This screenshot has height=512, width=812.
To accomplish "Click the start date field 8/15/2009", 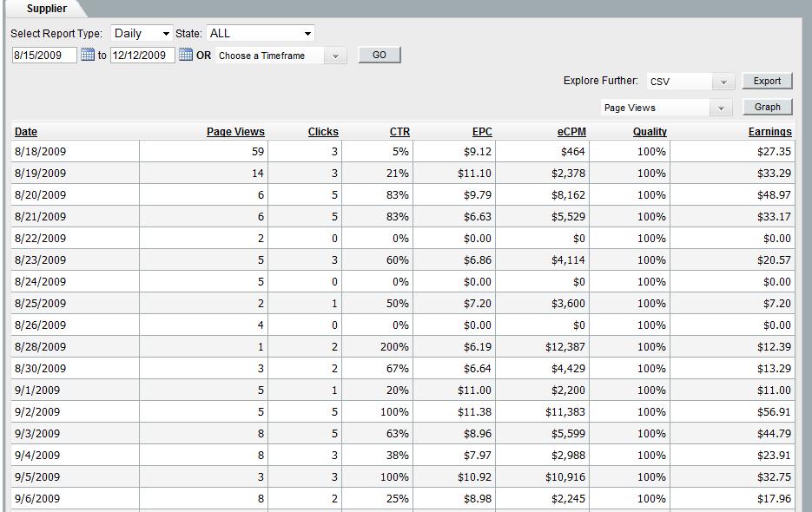I will point(43,55).
